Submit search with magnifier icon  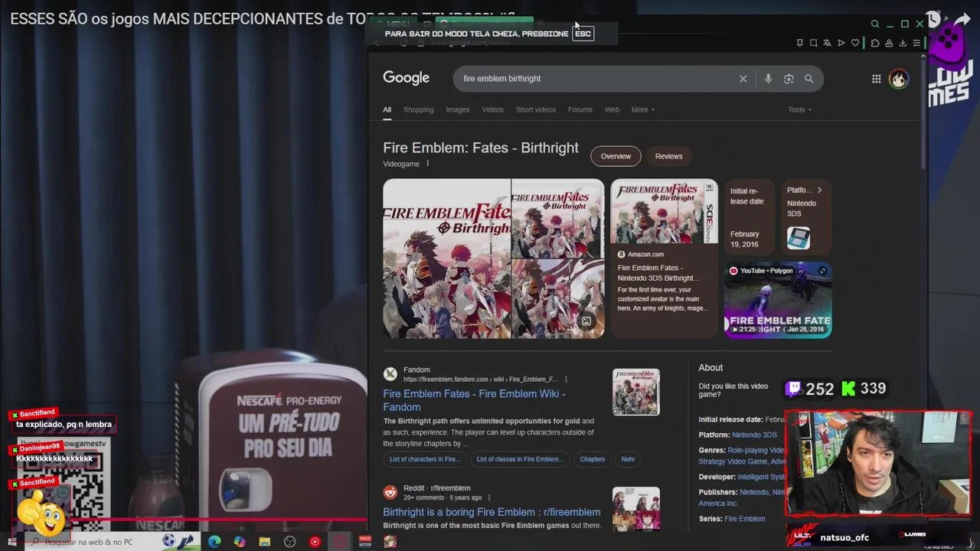[809, 79]
